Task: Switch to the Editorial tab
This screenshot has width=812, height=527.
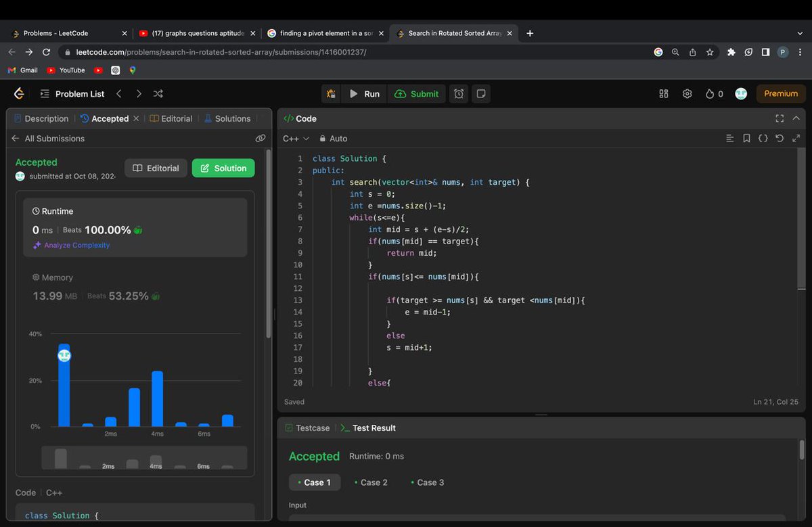Action: point(171,118)
